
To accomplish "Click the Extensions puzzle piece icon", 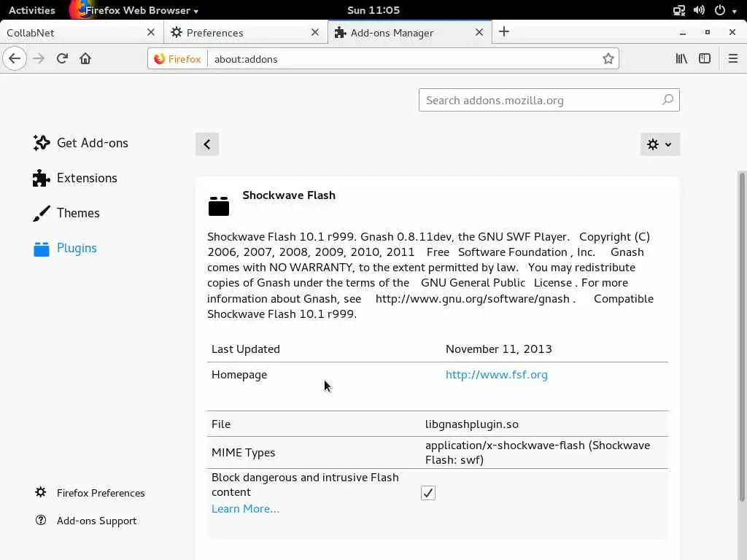I will (41, 178).
